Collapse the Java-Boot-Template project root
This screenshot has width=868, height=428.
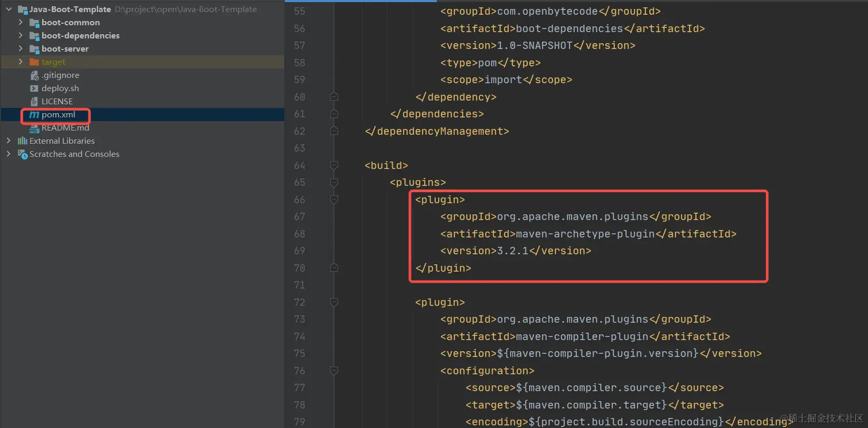(x=8, y=9)
